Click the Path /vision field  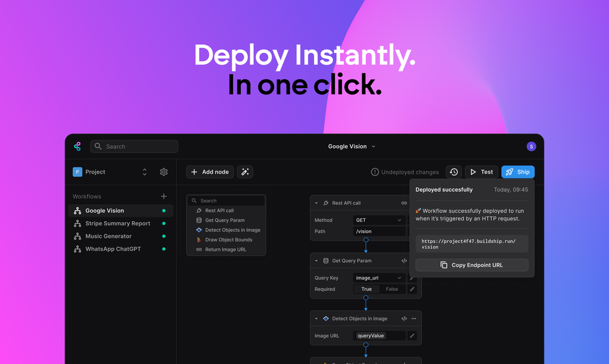coord(379,231)
